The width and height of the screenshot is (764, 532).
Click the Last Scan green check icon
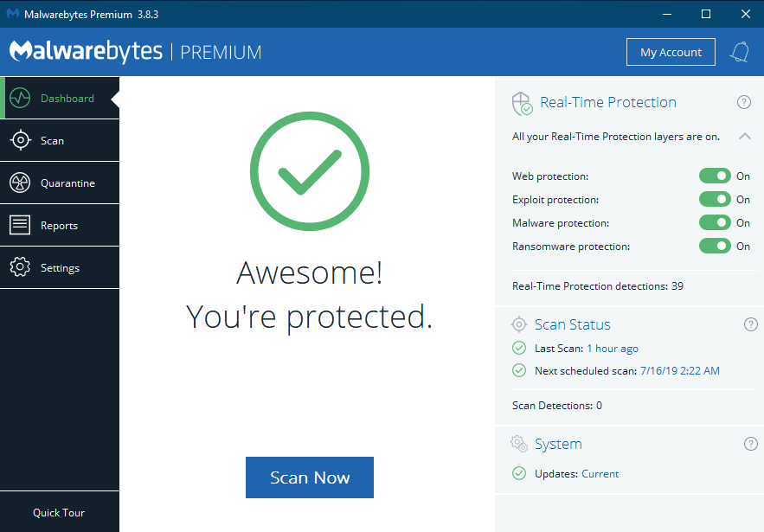pos(519,348)
